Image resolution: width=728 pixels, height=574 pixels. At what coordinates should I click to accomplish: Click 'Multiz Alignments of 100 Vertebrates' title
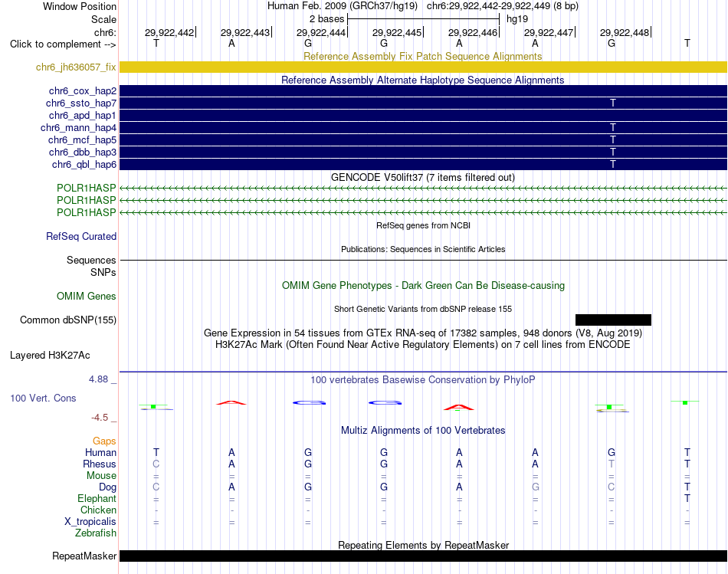coord(423,431)
